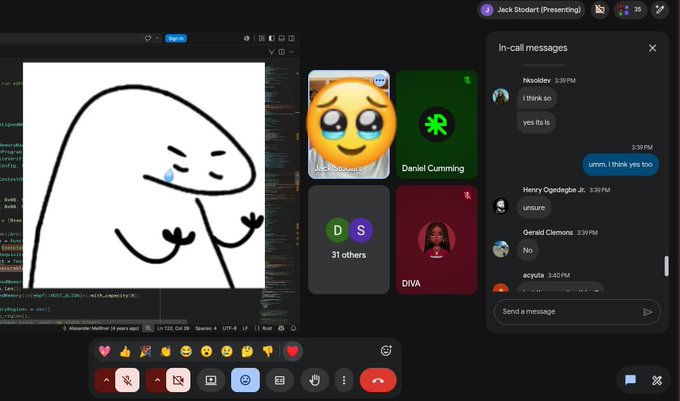Send the party popper reaction
680x401 pixels.
[145, 351]
